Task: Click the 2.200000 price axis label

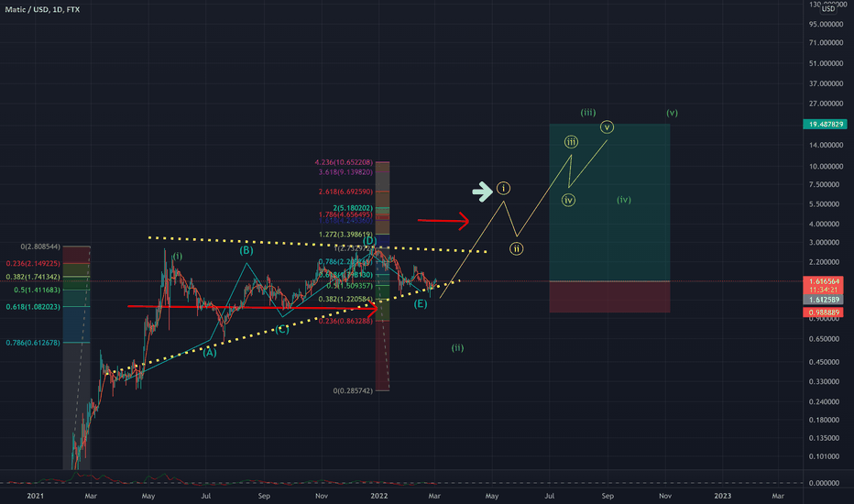Action: 824,262
